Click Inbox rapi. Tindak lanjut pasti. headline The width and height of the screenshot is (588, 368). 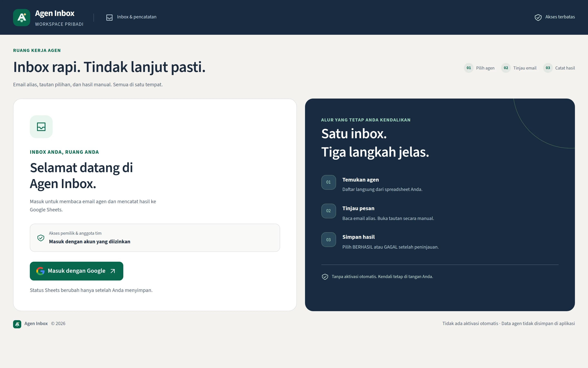coord(109,67)
